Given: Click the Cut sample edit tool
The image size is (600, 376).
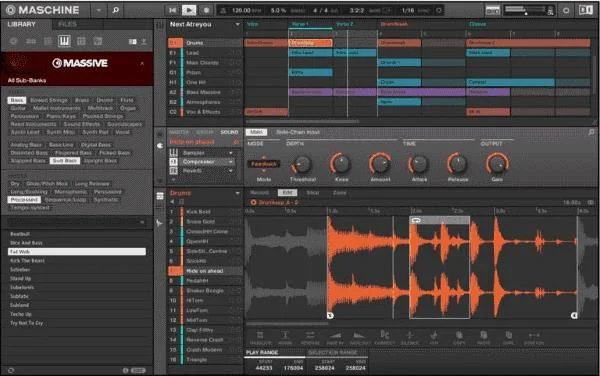Looking at the screenshot, I should [434, 338].
